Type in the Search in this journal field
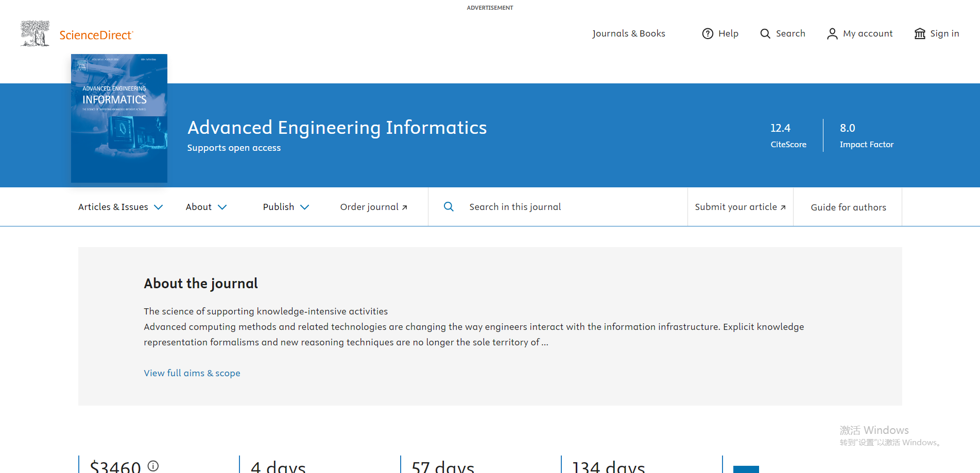Screen dimensions: 980x473 point(566,207)
